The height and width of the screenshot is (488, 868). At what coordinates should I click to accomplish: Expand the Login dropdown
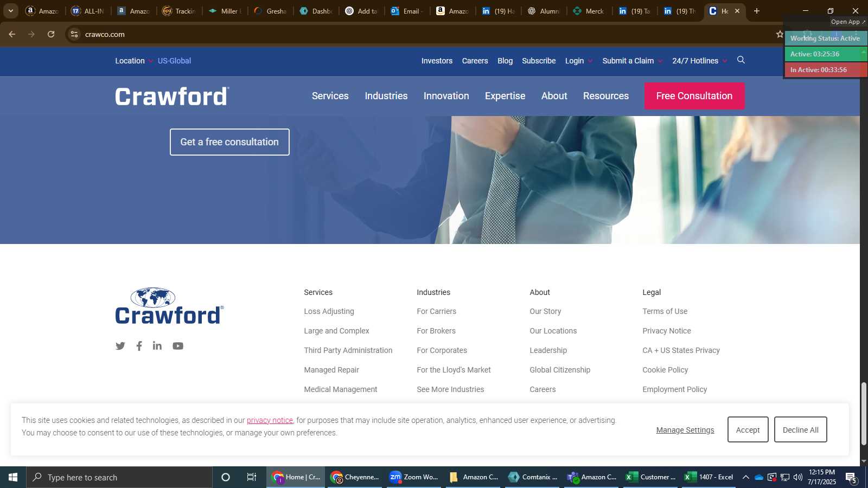[579, 61]
